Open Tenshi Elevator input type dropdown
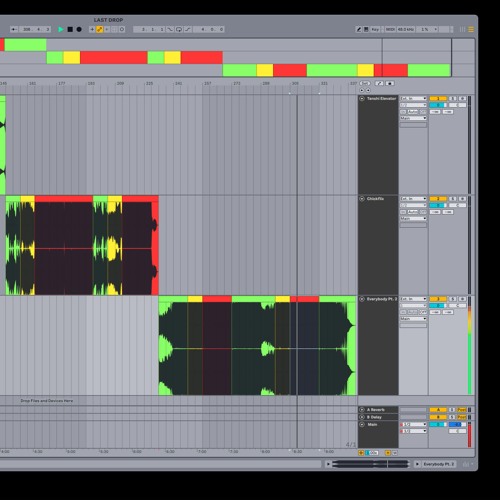This screenshot has width=500, height=500. point(413,99)
